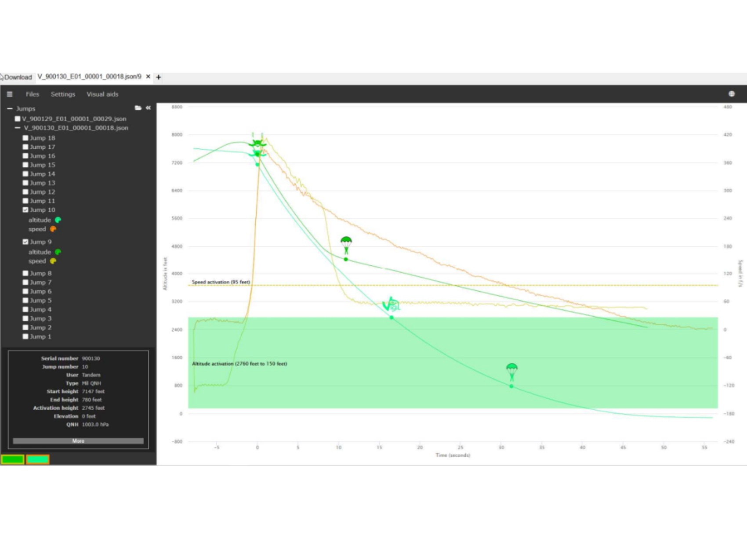Viewport: 747px width, 560px height.
Task: Change Jump 10 speed color swatch
Action: [53, 229]
